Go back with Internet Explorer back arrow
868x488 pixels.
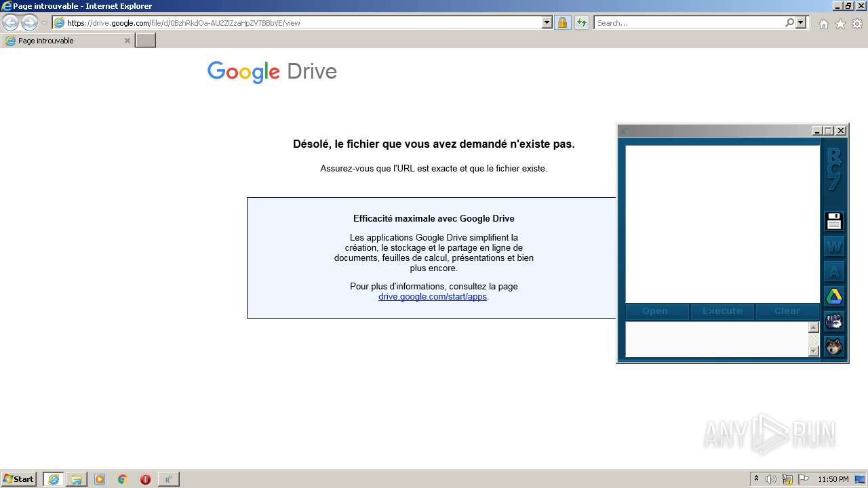click(x=10, y=23)
